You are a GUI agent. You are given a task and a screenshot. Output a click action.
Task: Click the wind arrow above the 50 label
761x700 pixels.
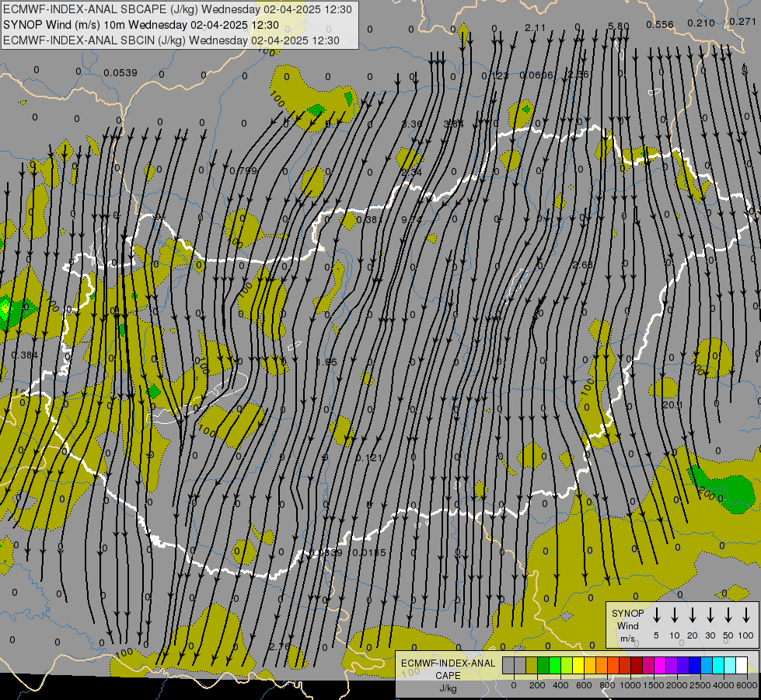pos(728,615)
